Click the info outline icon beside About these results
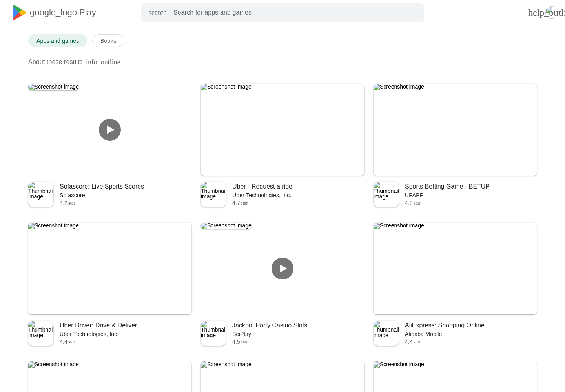Screen dimensions: 565x392 coord(103,62)
